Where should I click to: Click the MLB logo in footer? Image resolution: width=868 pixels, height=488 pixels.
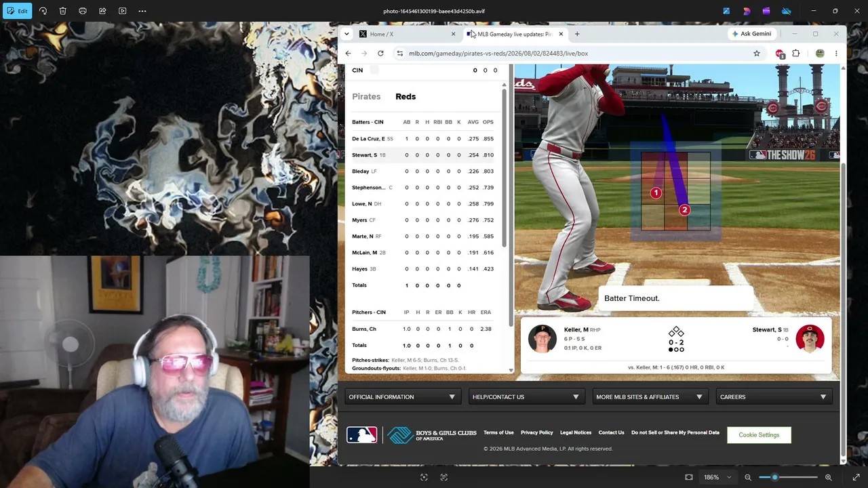[x=361, y=435]
